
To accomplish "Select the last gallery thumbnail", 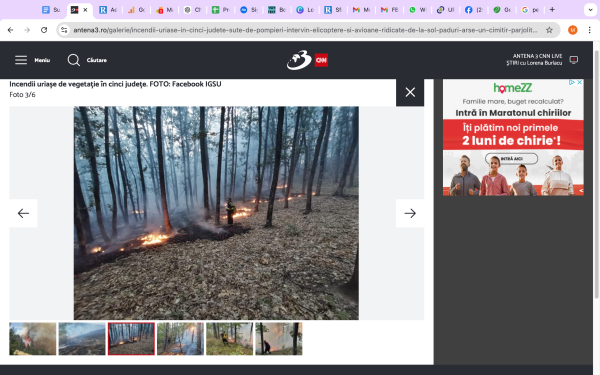I will tap(279, 339).
